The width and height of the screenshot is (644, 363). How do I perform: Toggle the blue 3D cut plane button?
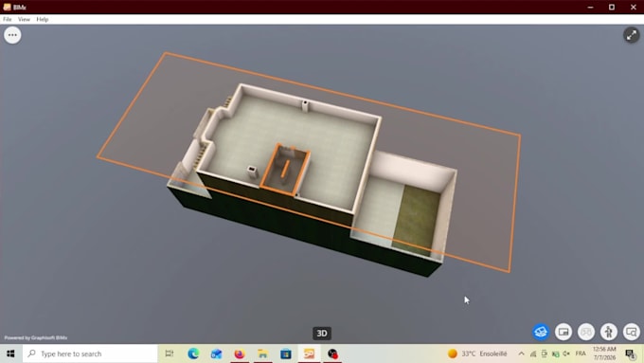coord(541,332)
